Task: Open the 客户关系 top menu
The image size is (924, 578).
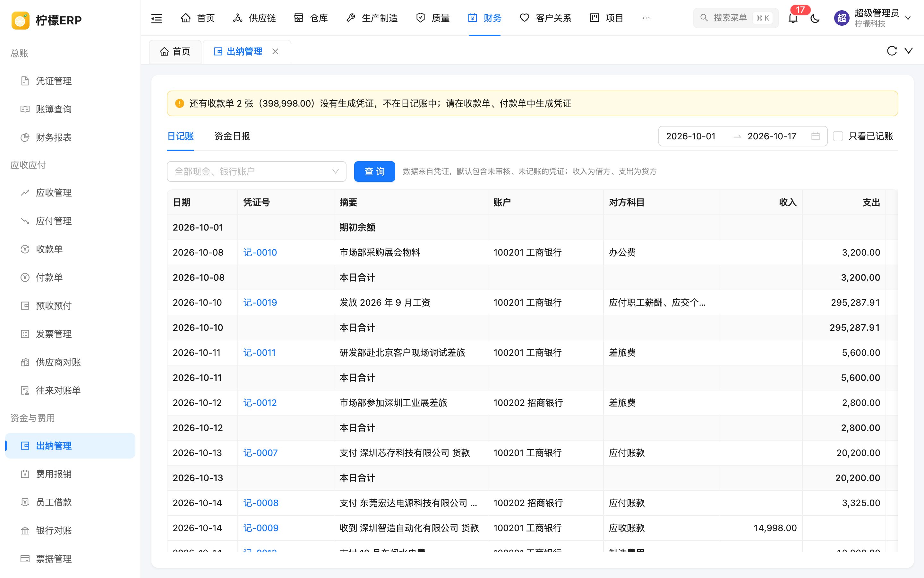Action: [545, 18]
